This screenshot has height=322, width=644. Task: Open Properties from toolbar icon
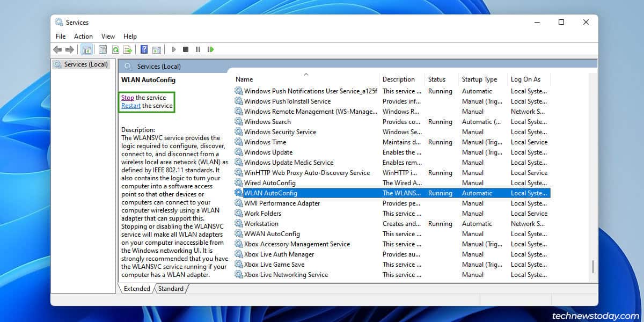103,49
